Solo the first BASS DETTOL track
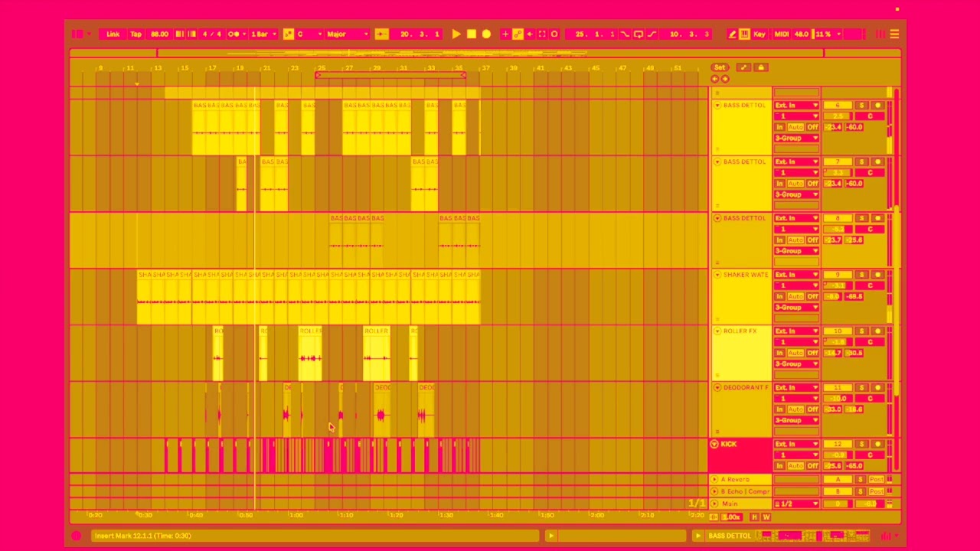The height and width of the screenshot is (551, 980). pos(861,105)
